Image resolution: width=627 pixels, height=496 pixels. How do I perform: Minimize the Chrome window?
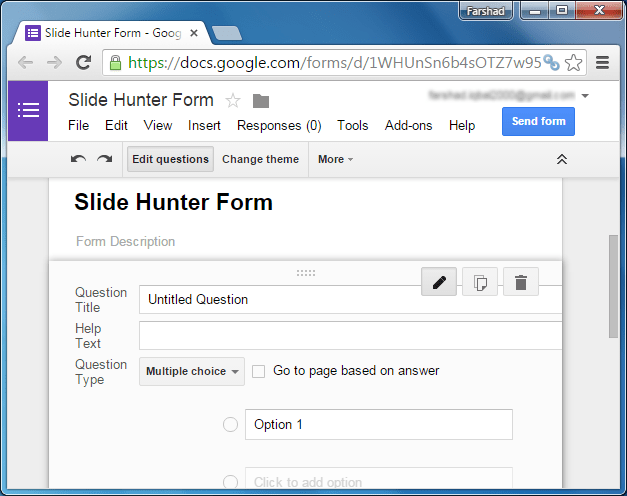click(x=535, y=11)
